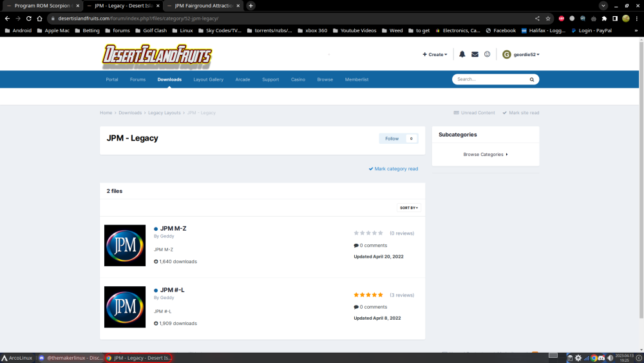644x363 pixels.
Task: Click the search magnifier icon
Action: pos(532,79)
